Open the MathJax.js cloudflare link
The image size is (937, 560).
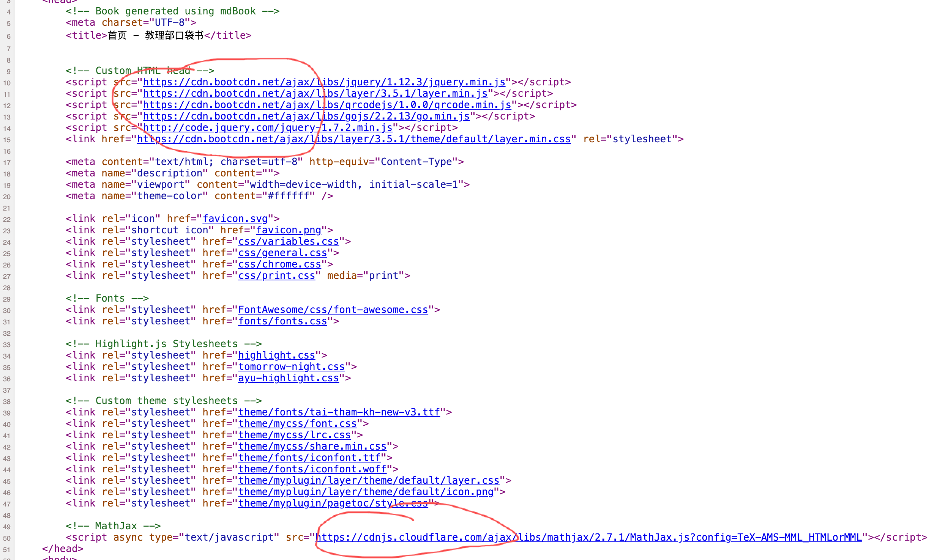[x=589, y=537]
